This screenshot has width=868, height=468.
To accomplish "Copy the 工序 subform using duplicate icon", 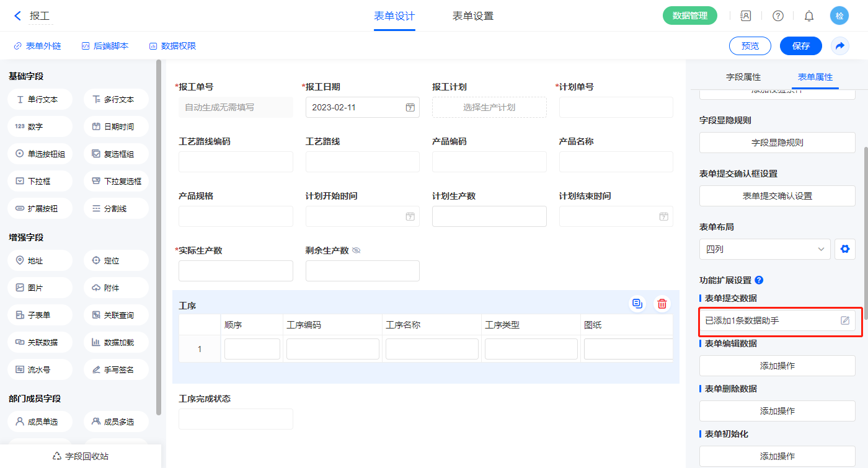I will coord(637,304).
